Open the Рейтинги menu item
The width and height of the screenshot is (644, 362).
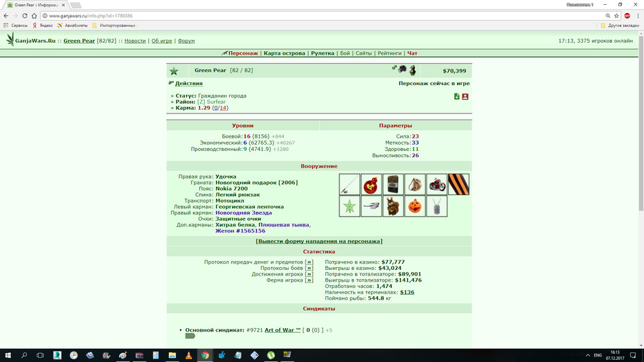[x=389, y=53]
